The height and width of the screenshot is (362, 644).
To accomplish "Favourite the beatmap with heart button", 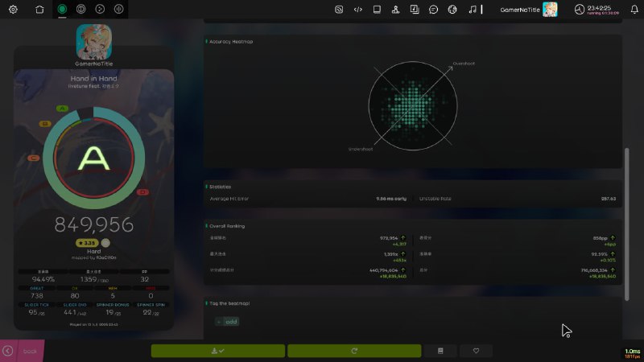I will pyautogui.click(x=477, y=351).
